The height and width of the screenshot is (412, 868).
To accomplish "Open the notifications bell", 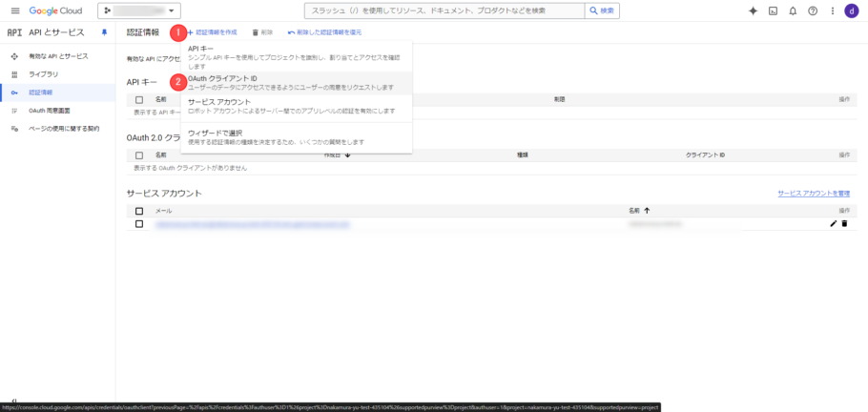I will (792, 10).
